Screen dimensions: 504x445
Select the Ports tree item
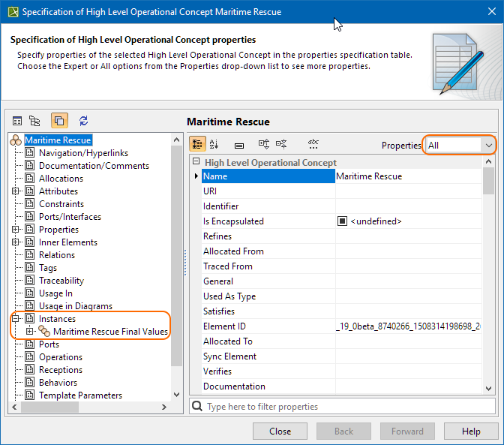coord(49,344)
